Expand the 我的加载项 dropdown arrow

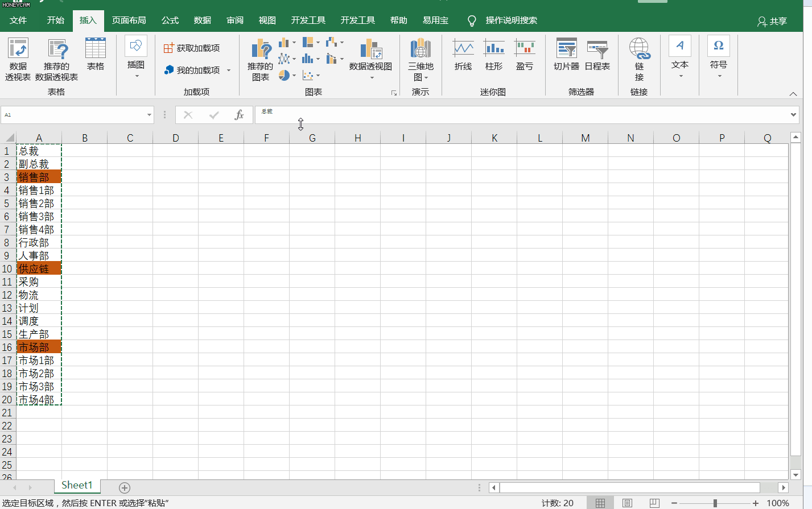pyautogui.click(x=229, y=71)
